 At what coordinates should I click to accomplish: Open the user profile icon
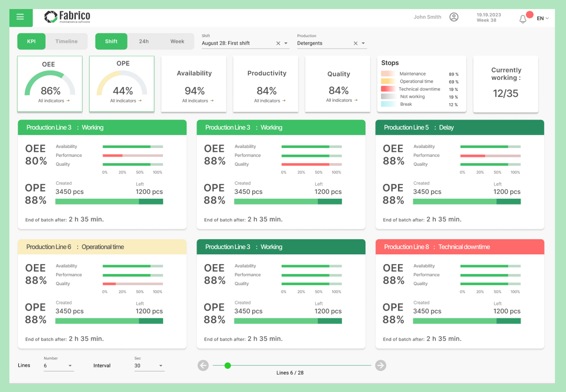(x=454, y=17)
